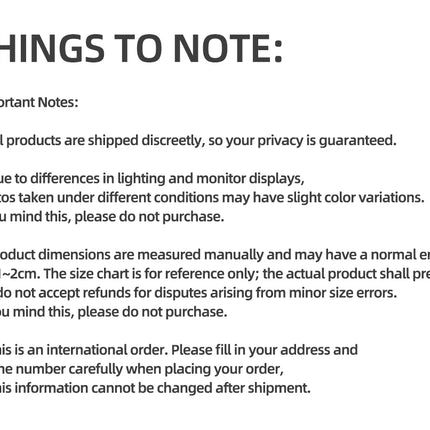Click the word 'discreetly' in shipping note
Screen dimensions: 430x430
[173, 140]
